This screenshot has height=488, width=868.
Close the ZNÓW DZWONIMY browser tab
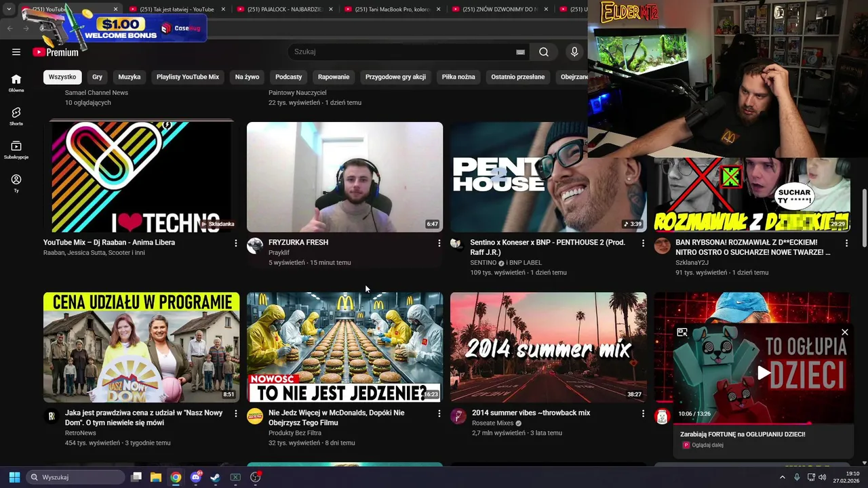(546, 9)
